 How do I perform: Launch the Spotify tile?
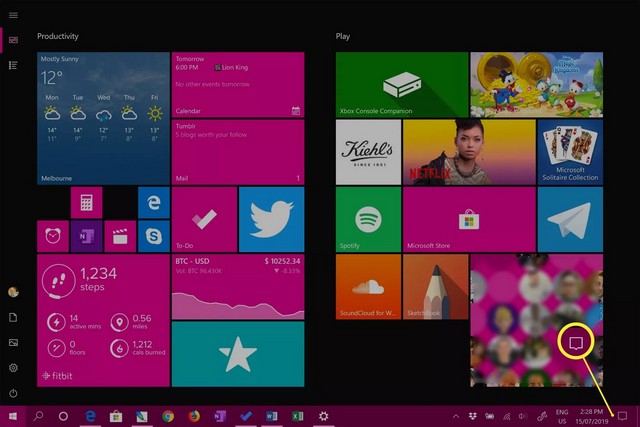[x=368, y=220]
